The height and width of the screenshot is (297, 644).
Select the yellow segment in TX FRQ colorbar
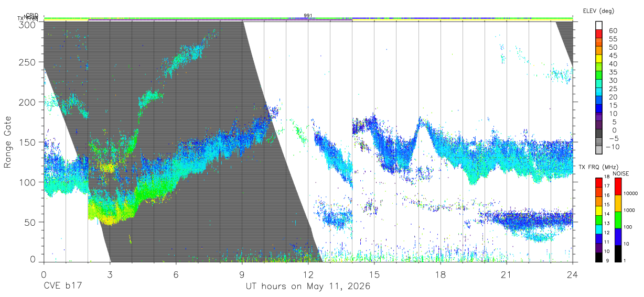click(598, 211)
